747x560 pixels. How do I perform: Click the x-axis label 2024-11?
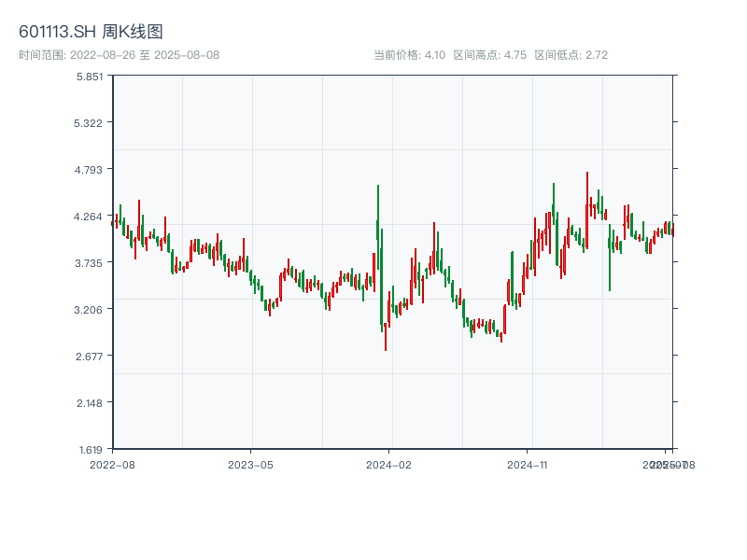(527, 465)
